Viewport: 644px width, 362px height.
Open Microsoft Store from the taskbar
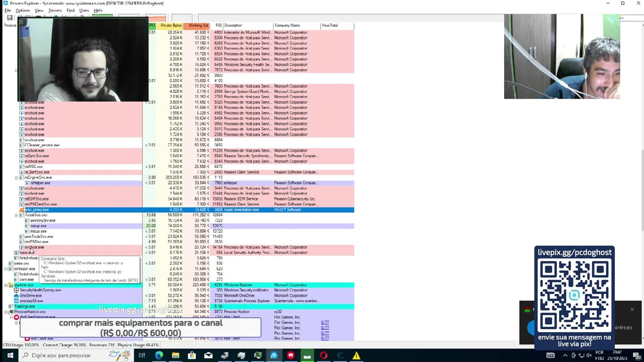click(x=192, y=355)
